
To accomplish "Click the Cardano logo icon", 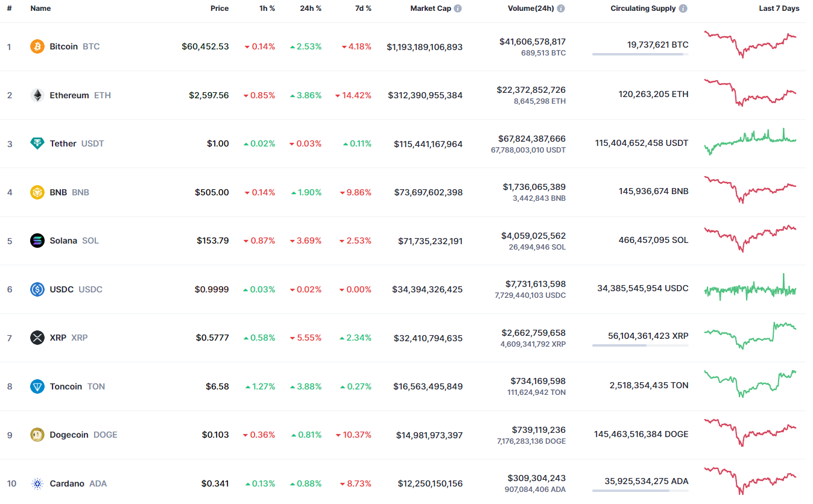I will pos(37,484).
